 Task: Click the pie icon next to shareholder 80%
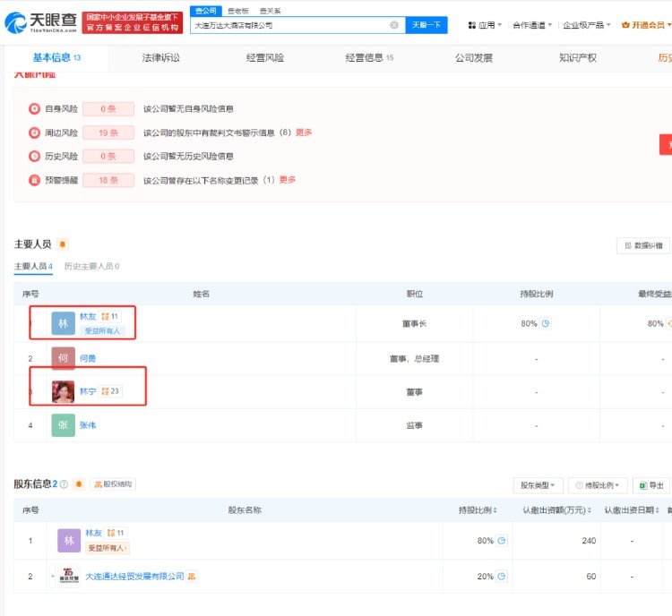coord(502,541)
